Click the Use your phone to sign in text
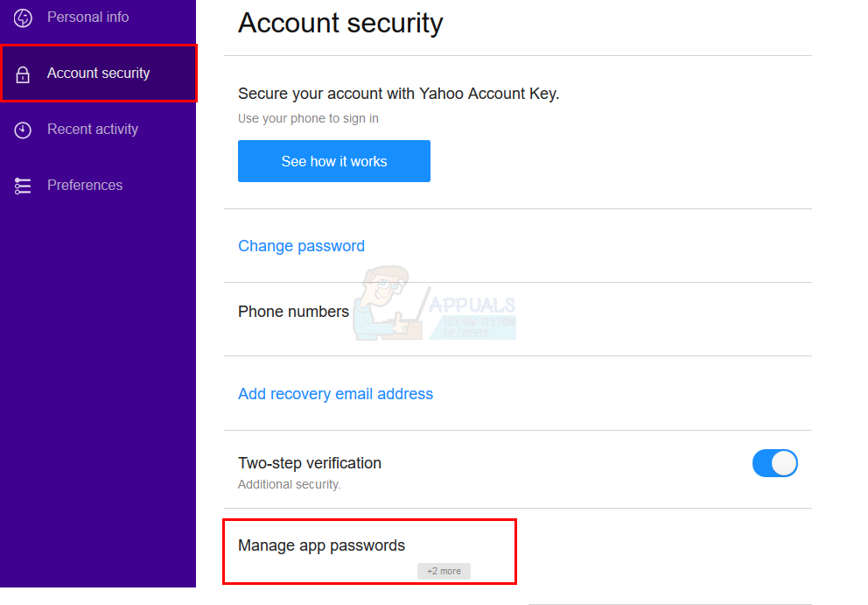 tap(308, 118)
